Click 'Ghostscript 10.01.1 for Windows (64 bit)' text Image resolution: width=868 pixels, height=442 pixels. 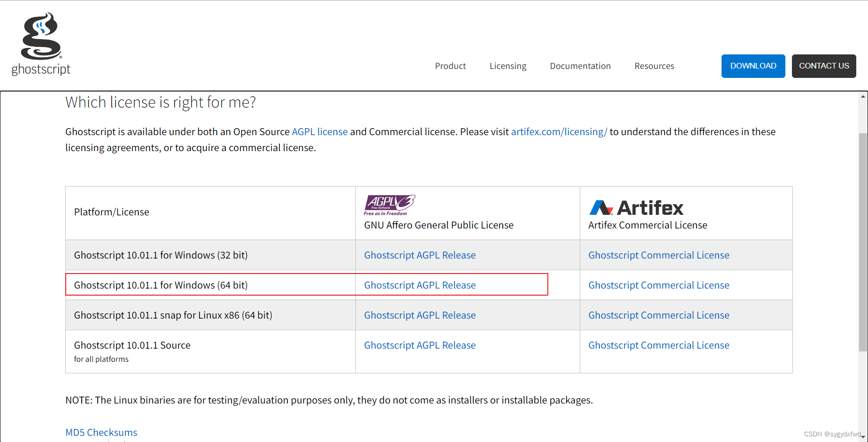(x=161, y=285)
